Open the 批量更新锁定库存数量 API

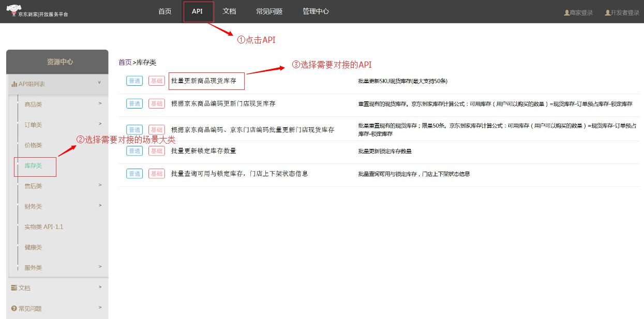[x=204, y=151]
